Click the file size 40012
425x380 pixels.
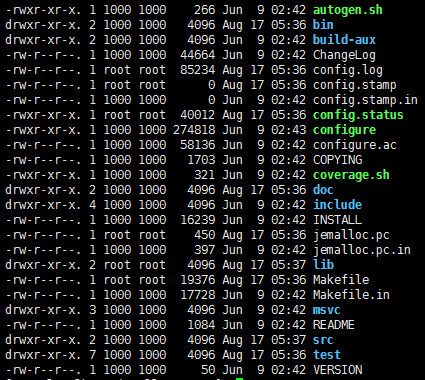coord(198,115)
